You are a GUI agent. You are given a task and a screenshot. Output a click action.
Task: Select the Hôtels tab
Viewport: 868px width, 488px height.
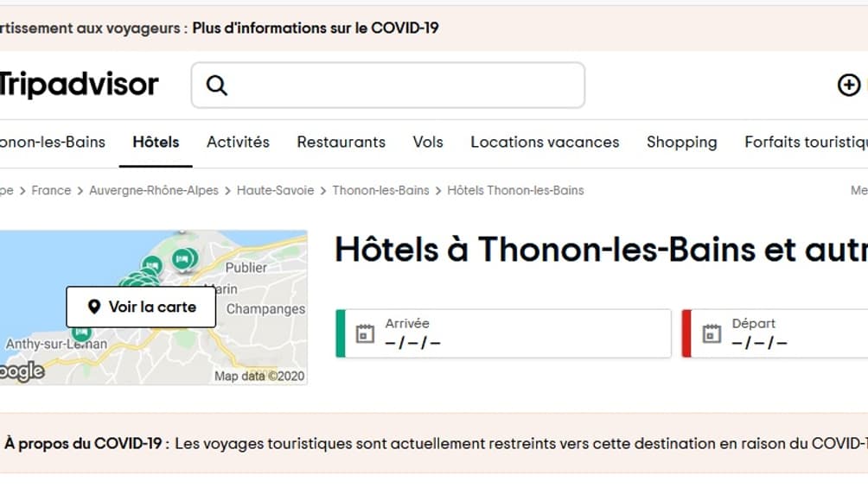click(156, 143)
